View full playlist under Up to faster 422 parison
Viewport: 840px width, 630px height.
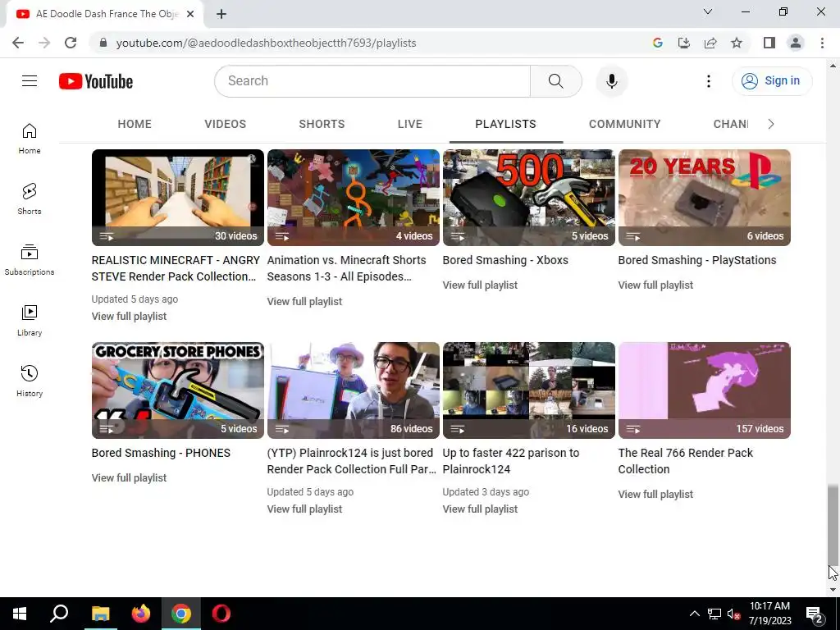tap(480, 509)
